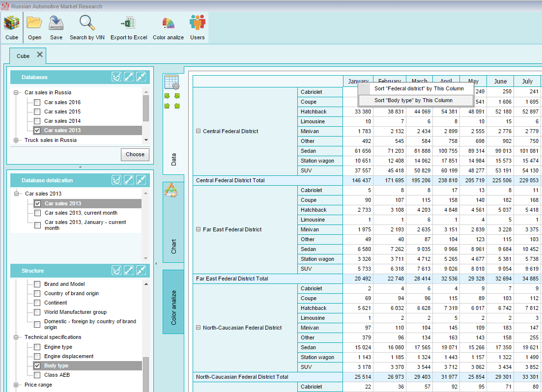Click the table settings icon above Data
Image resolution: width=542 pixels, height=392 pixels.
(x=172, y=82)
